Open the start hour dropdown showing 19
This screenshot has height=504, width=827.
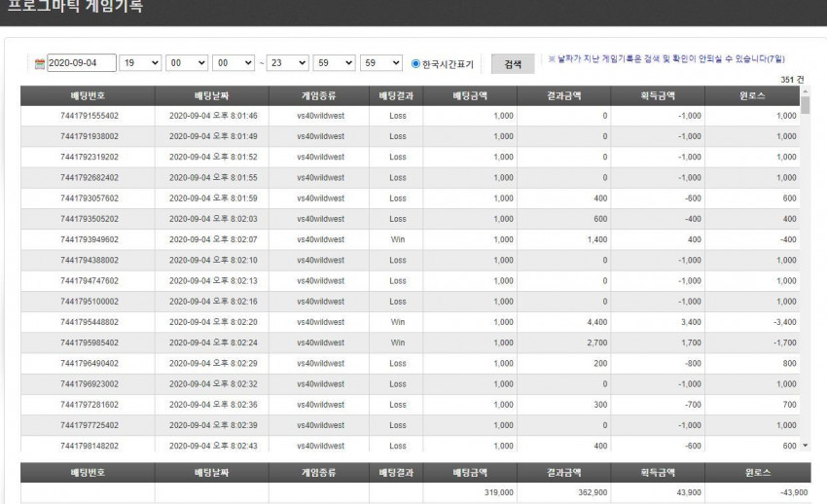click(x=140, y=62)
